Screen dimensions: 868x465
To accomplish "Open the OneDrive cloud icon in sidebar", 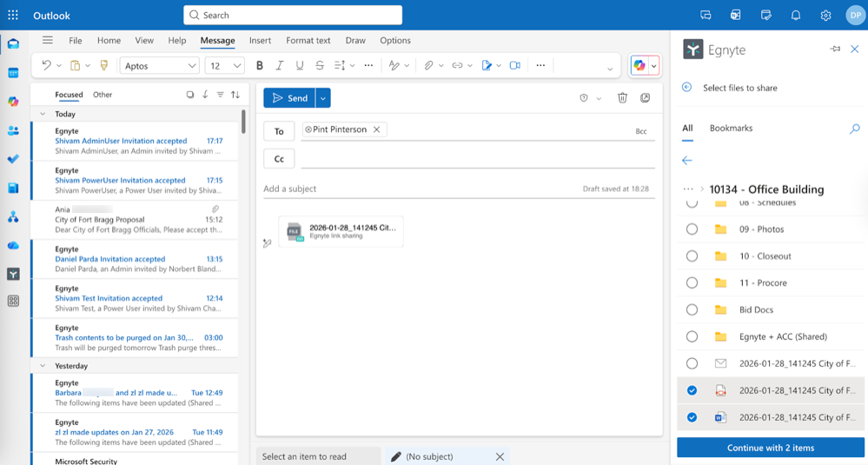I will [x=13, y=245].
